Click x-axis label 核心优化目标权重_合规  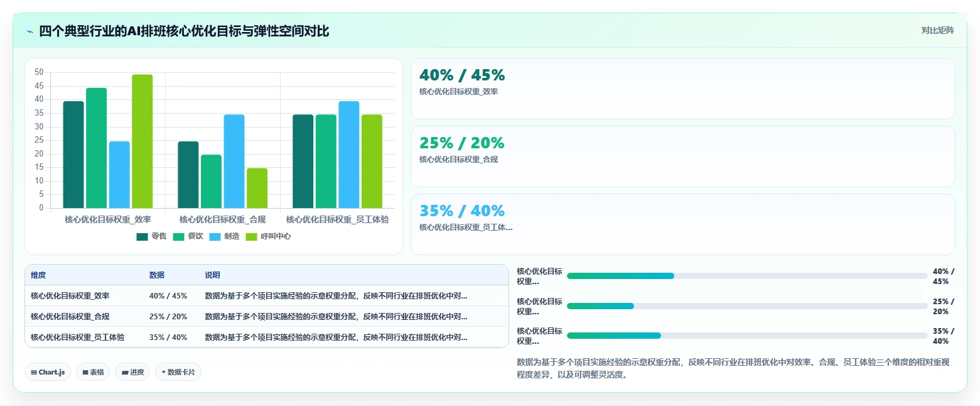click(x=223, y=220)
